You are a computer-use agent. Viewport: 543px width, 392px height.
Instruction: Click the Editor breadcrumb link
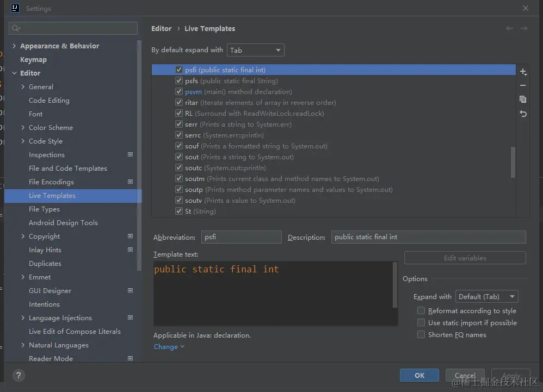(162, 28)
